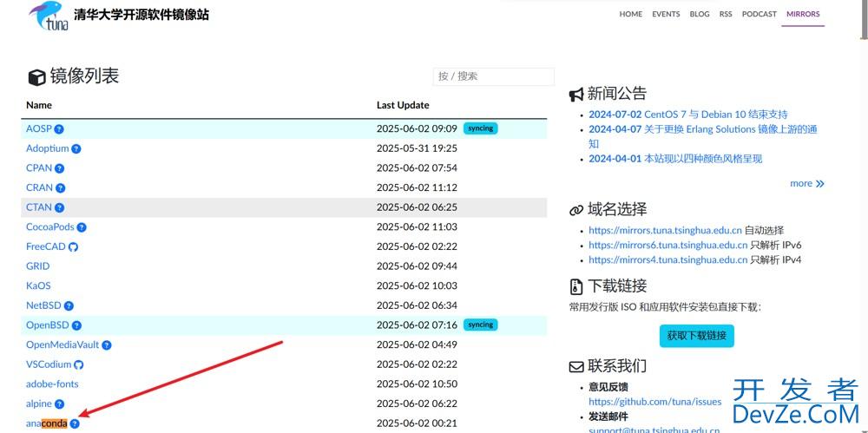Open the CocoaPods mirror link
This screenshot has width=868, height=433.
coord(49,227)
